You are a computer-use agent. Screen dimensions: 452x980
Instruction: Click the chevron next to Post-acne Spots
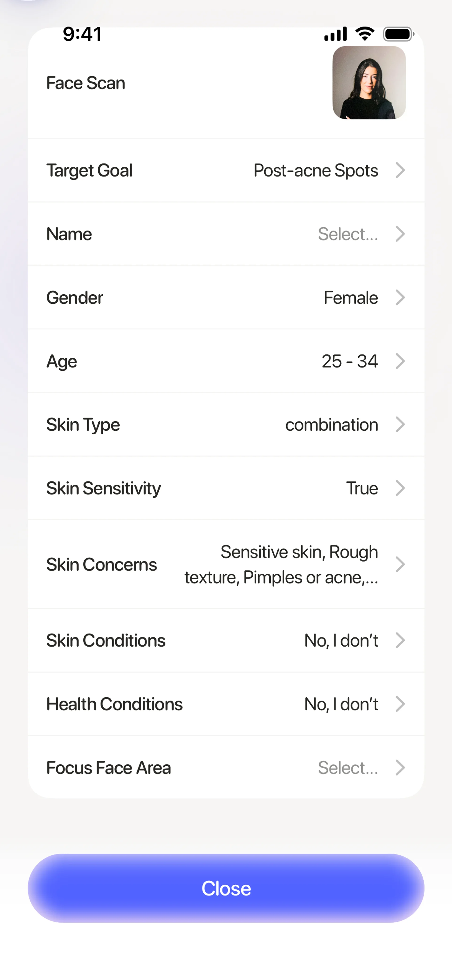pyautogui.click(x=400, y=170)
